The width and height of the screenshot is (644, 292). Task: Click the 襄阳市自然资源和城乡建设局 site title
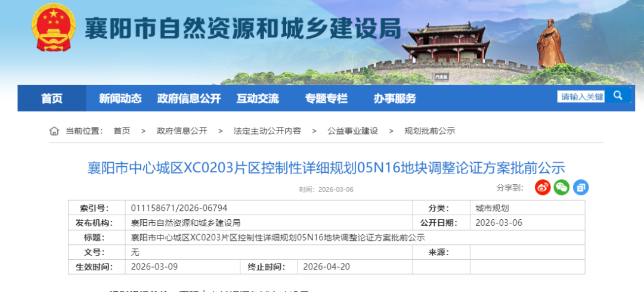242,28
